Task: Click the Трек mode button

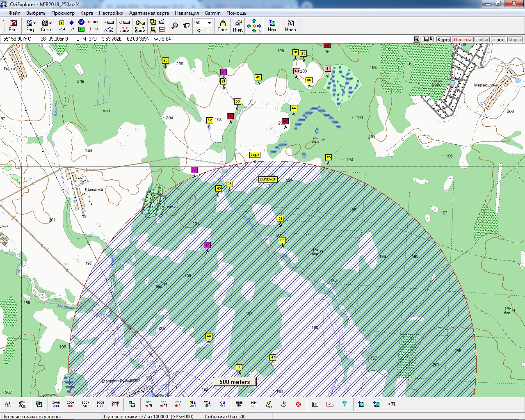Action: click(499, 39)
